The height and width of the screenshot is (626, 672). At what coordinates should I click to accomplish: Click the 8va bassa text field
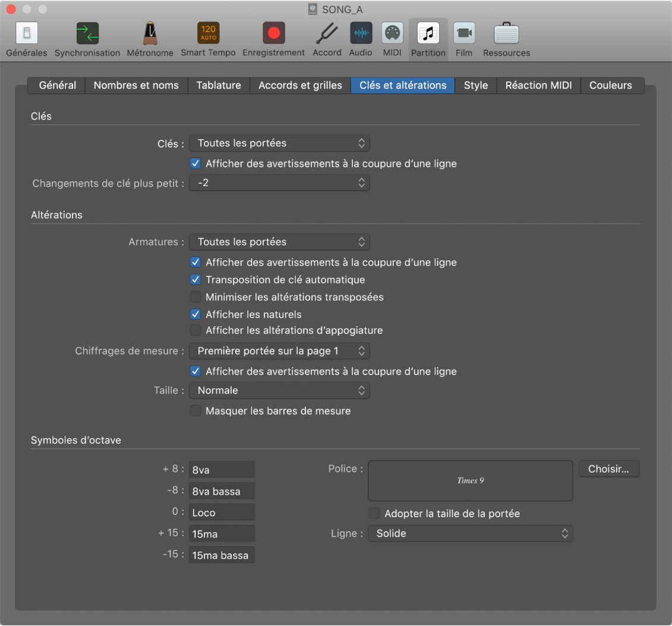[222, 491]
